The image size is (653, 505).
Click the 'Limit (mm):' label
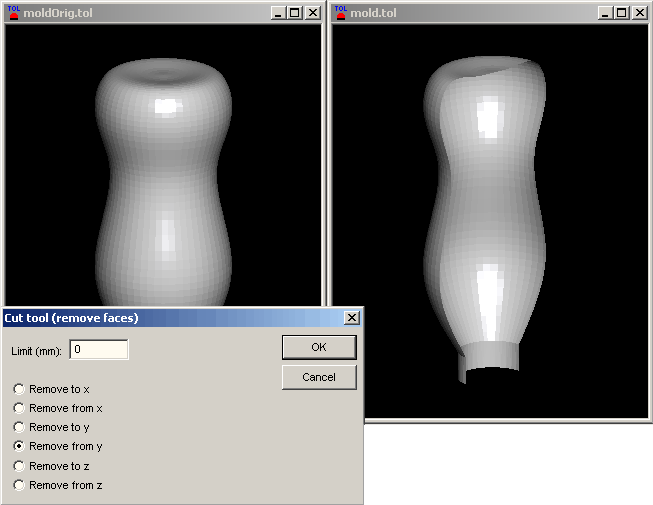coord(36,351)
